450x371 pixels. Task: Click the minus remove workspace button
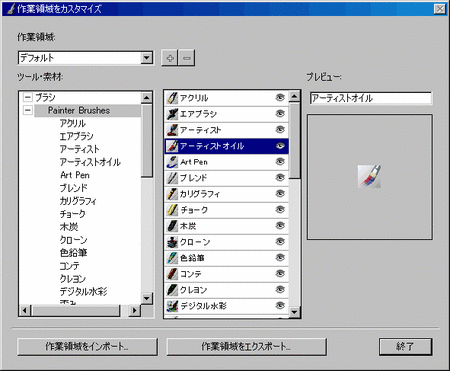187,58
